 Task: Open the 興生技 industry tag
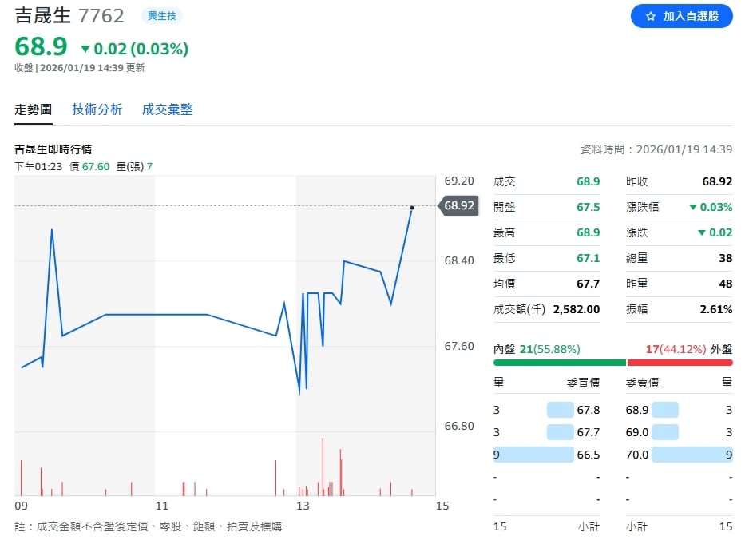[x=161, y=15]
